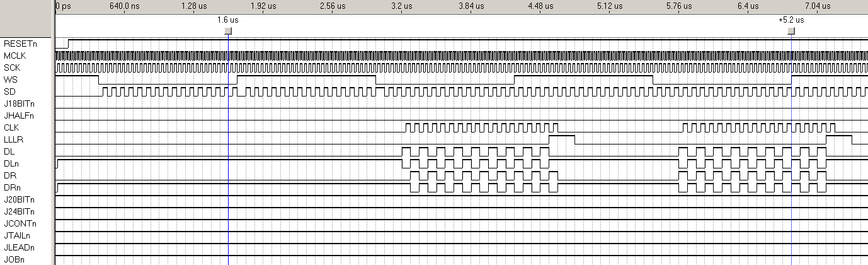Select the DLn signal name
The image size is (868, 265).
point(11,163)
